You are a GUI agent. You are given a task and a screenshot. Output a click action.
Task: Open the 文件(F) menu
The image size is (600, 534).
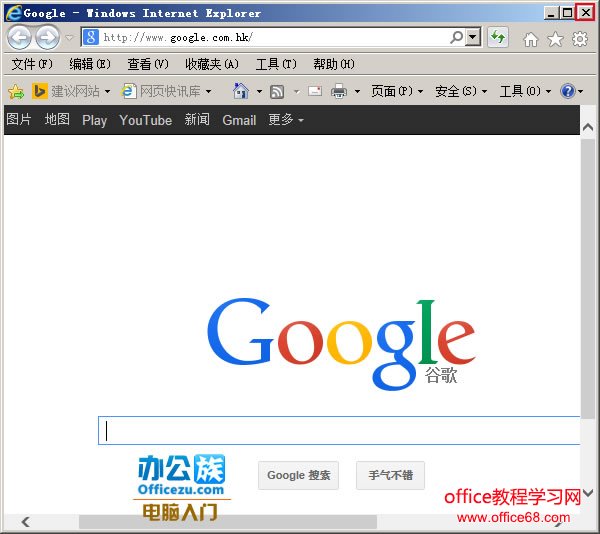pos(32,64)
